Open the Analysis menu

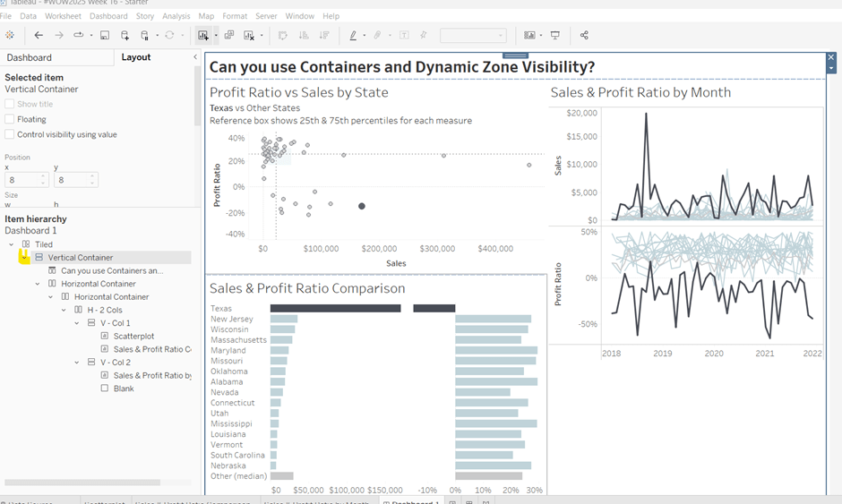coord(176,16)
